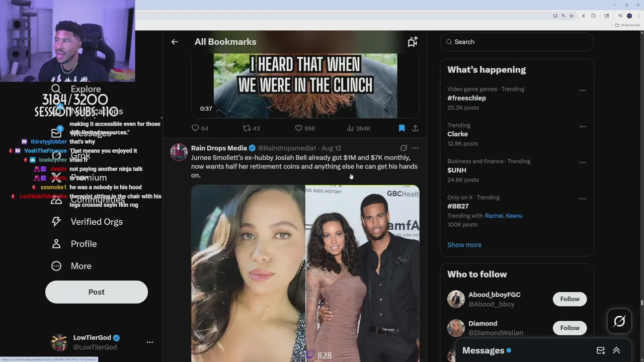This screenshot has height=362, width=644.
Task: Open the browser zoom magnifier icon
Action: coord(563,16)
